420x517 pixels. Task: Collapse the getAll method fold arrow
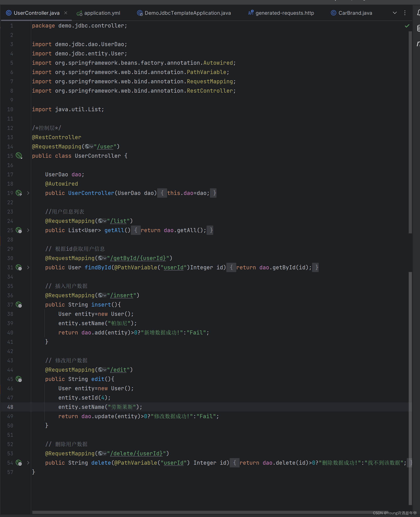coord(28,230)
